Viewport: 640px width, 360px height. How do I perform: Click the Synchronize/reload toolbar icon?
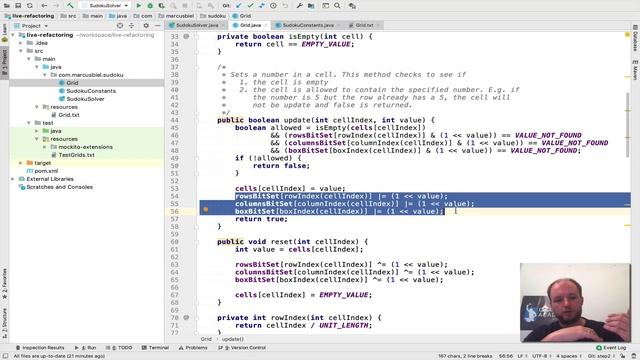click(x=30, y=6)
